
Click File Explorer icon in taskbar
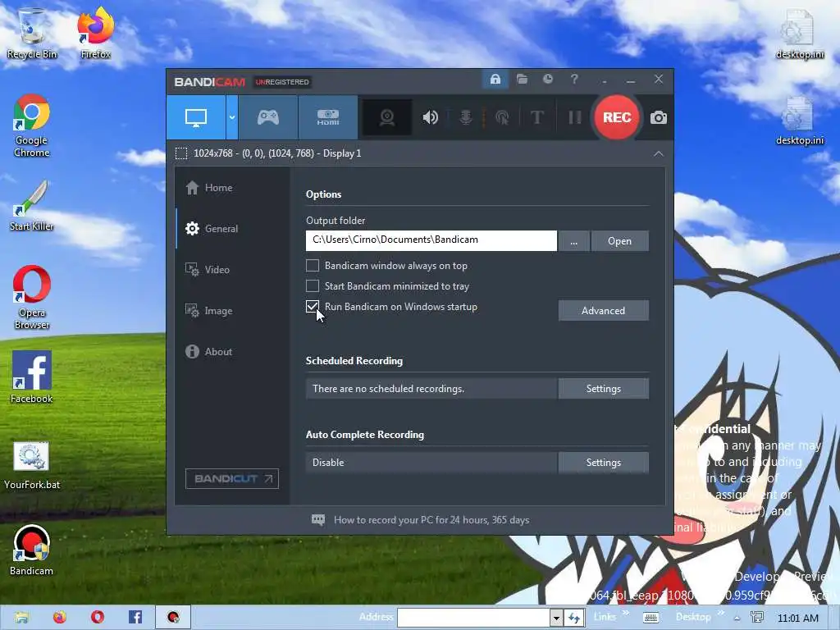21,617
